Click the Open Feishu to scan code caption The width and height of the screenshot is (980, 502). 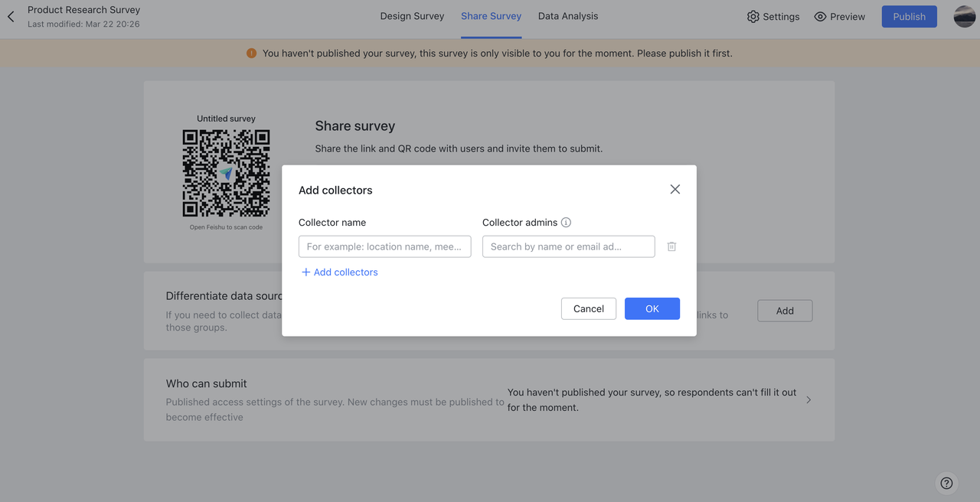tap(226, 227)
